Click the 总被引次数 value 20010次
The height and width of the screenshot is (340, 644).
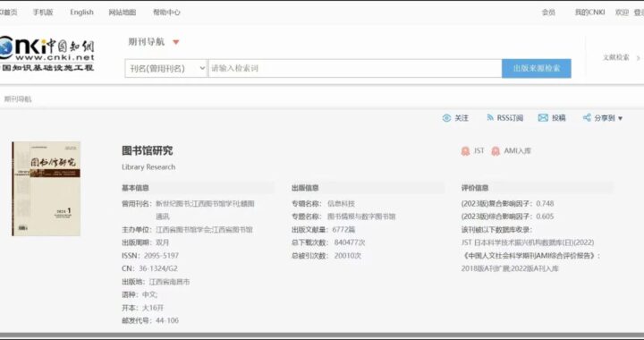click(347, 255)
